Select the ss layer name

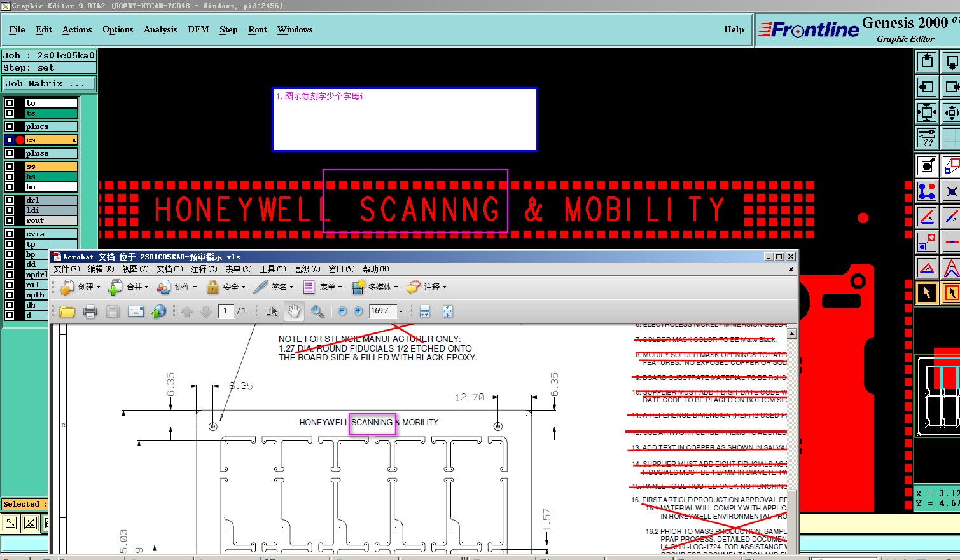point(51,167)
